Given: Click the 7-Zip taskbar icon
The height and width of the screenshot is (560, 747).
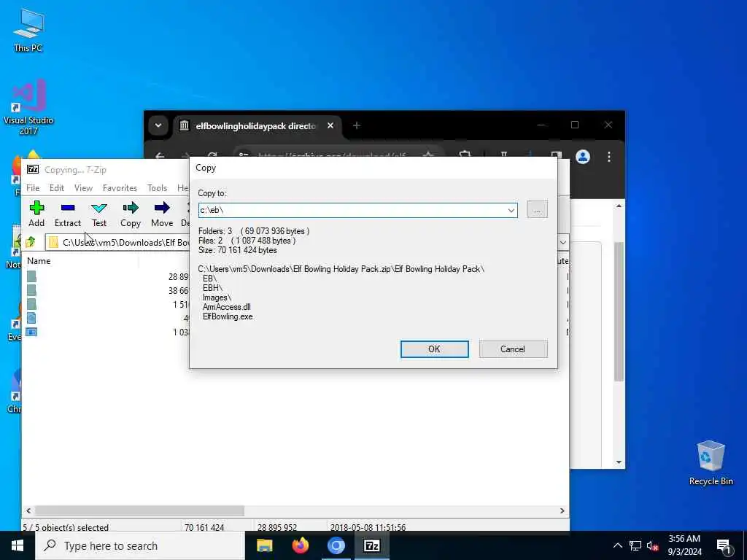Looking at the screenshot, I should [x=371, y=545].
